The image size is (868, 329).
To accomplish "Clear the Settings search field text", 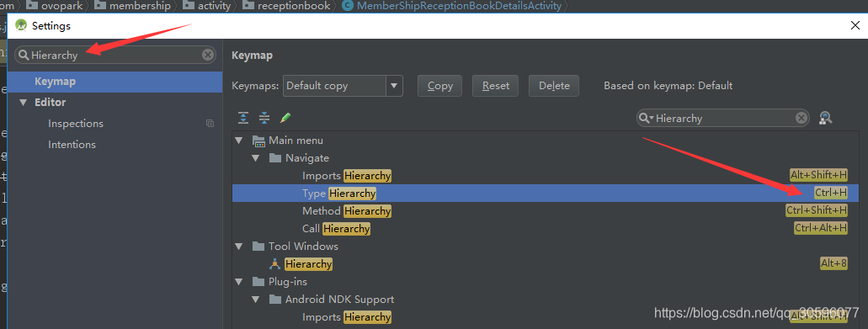I will click(208, 55).
